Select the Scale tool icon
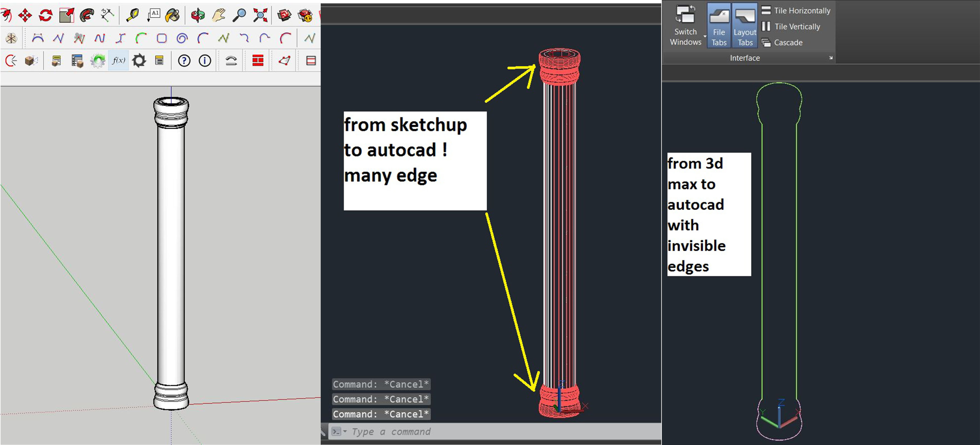The width and height of the screenshot is (980, 445). point(66,15)
